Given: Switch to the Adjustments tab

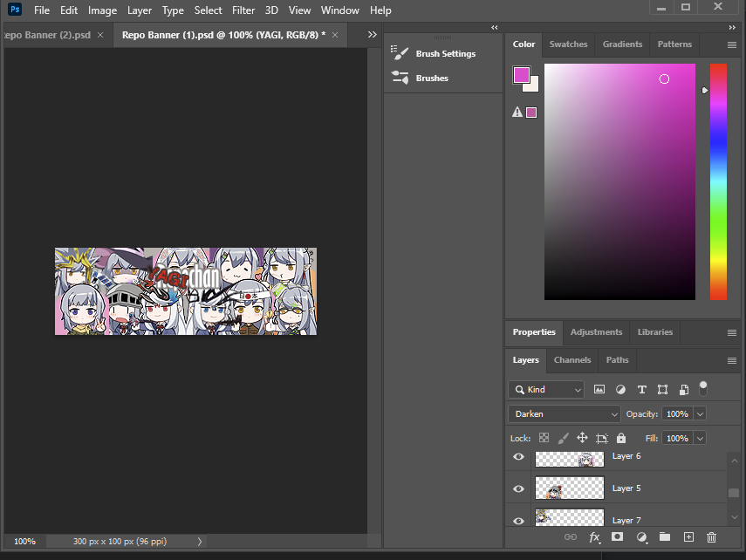Looking at the screenshot, I should [x=596, y=332].
